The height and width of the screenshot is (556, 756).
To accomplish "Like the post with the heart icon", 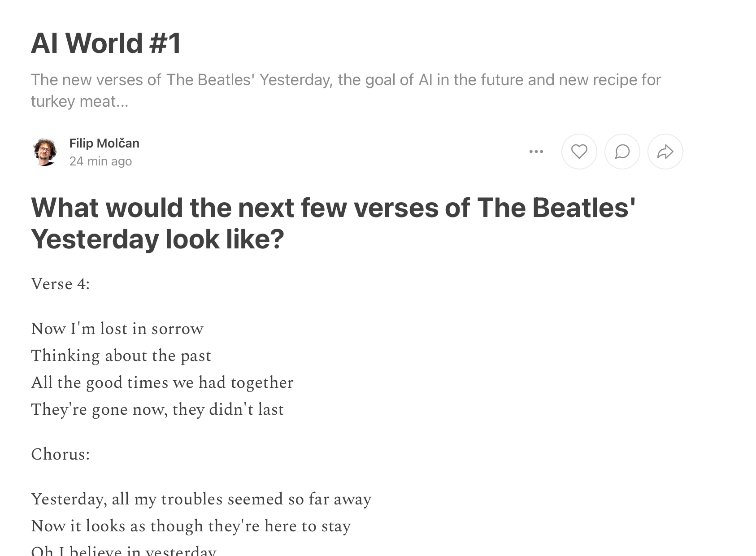I will (579, 152).
